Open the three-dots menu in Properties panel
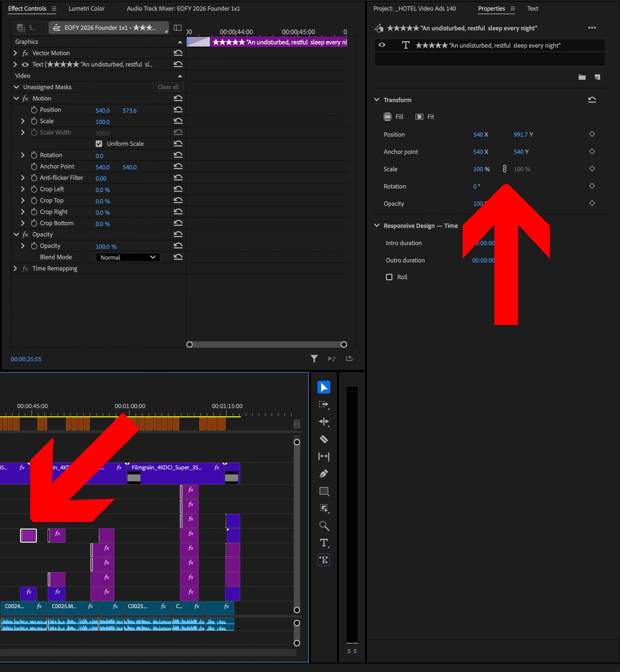 (x=592, y=28)
